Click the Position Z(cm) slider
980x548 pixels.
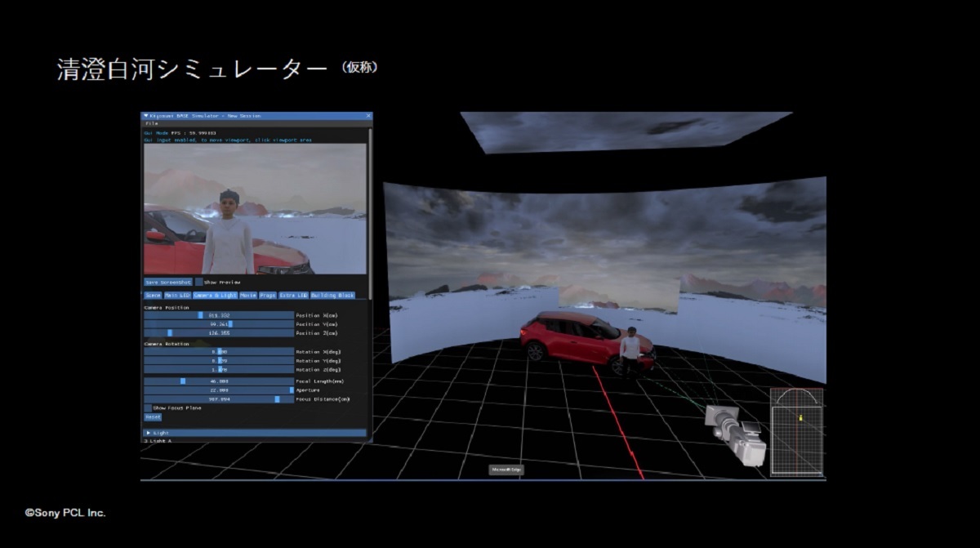point(218,332)
